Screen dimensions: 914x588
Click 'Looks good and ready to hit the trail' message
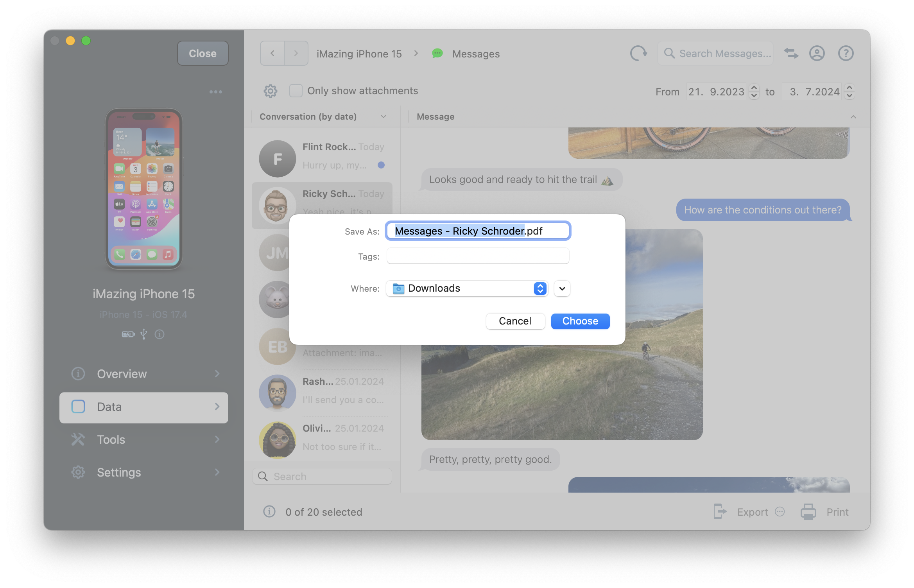(522, 180)
